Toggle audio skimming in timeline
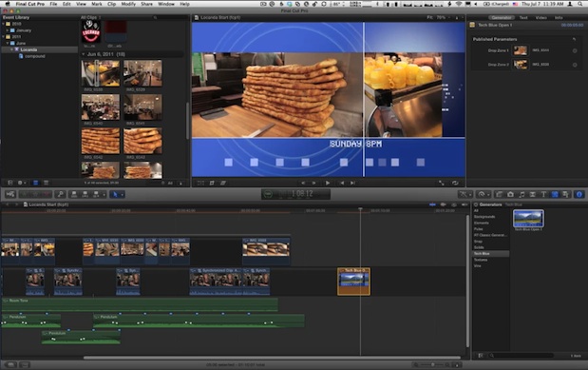588x370 pixels. pos(444,204)
